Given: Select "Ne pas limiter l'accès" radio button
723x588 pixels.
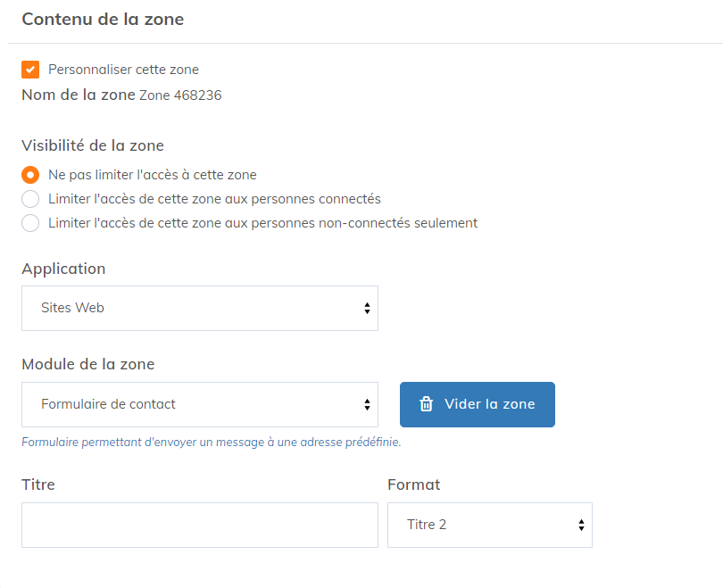Looking at the screenshot, I should [x=30, y=175].
